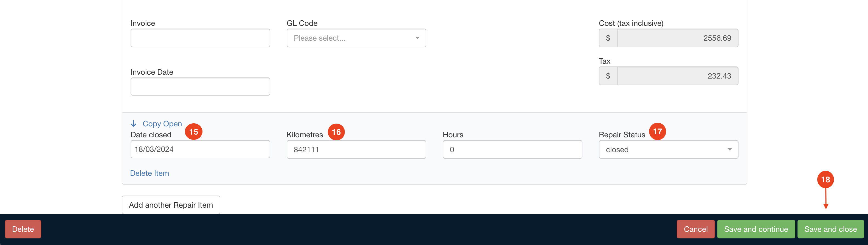
Task: Click the down-arrow icon beside Copy Open
Action: [x=133, y=124]
